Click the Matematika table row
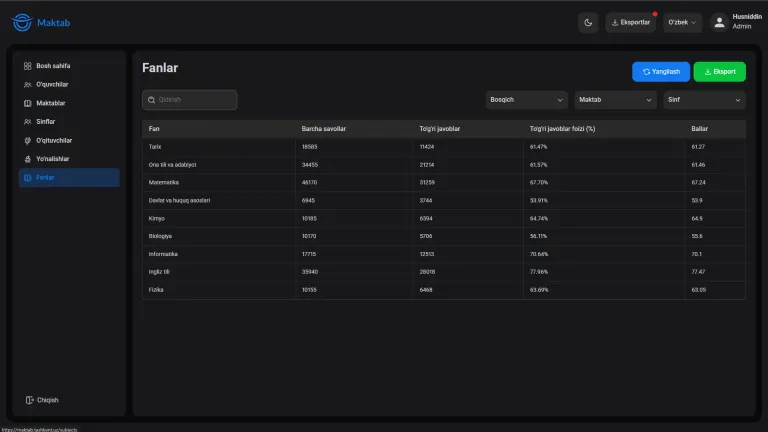 pos(444,182)
